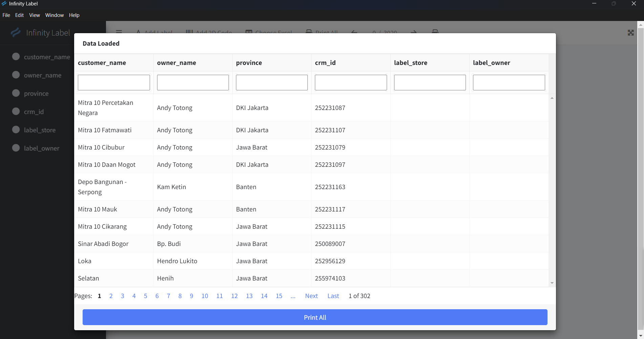This screenshot has height=339, width=644.
Task: Click the ellipsis for more pages
Action: coord(293,296)
